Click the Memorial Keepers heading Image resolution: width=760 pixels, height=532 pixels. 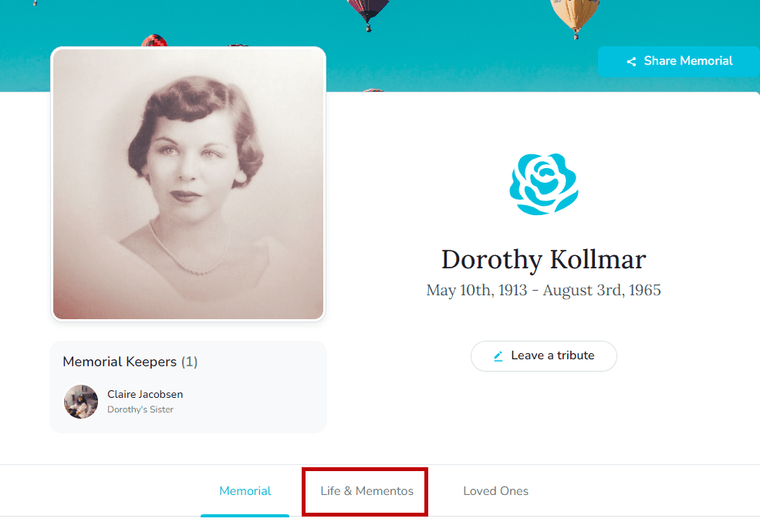[x=120, y=362]
